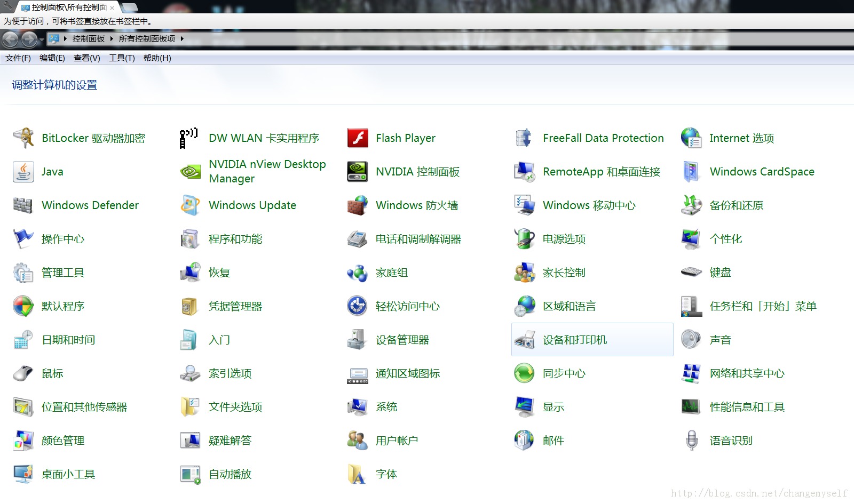Open the 工具(T) menu
Image resolution: width=854 pixels, height=504 pixels.
(x=122, y=58)
